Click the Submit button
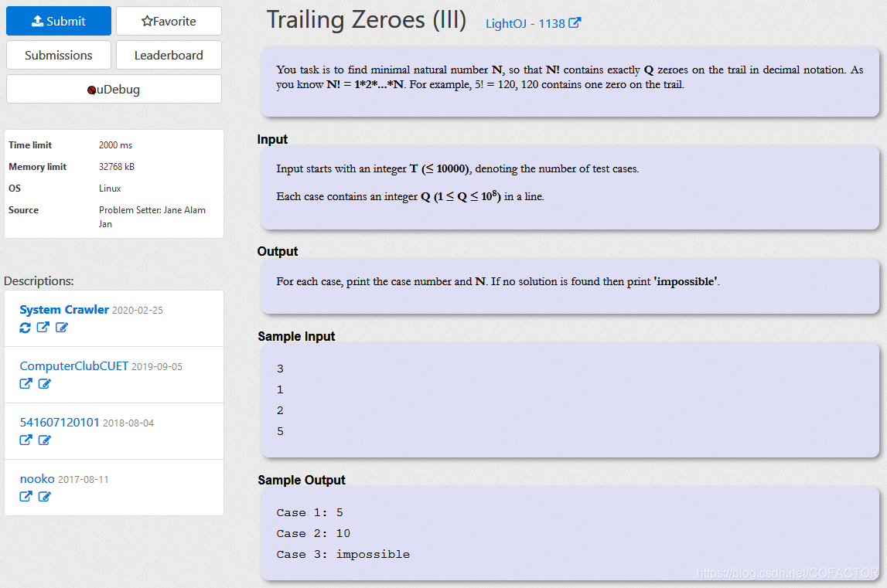The height and width of the screenshot is (588, 887). (58, 21)
